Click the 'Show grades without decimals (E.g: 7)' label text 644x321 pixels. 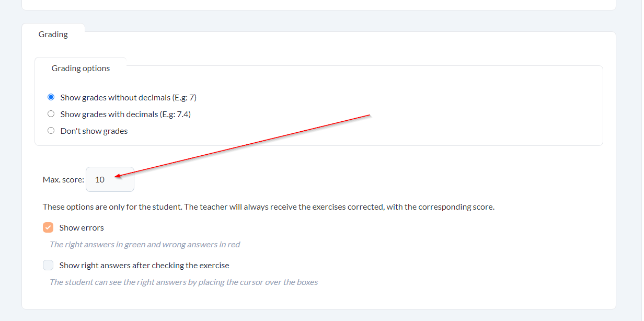(x=128, y=97)
